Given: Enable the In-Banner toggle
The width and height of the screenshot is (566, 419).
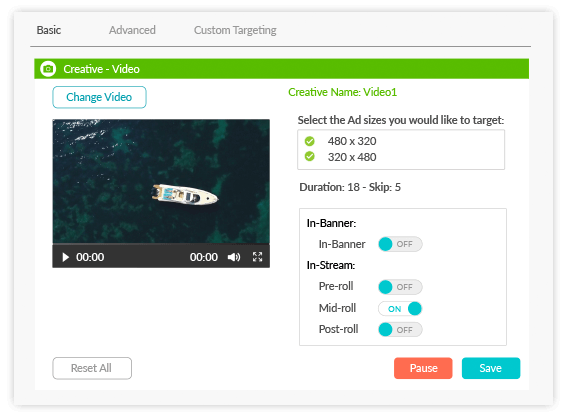Looking at the screenshot, I should point(400,244).
